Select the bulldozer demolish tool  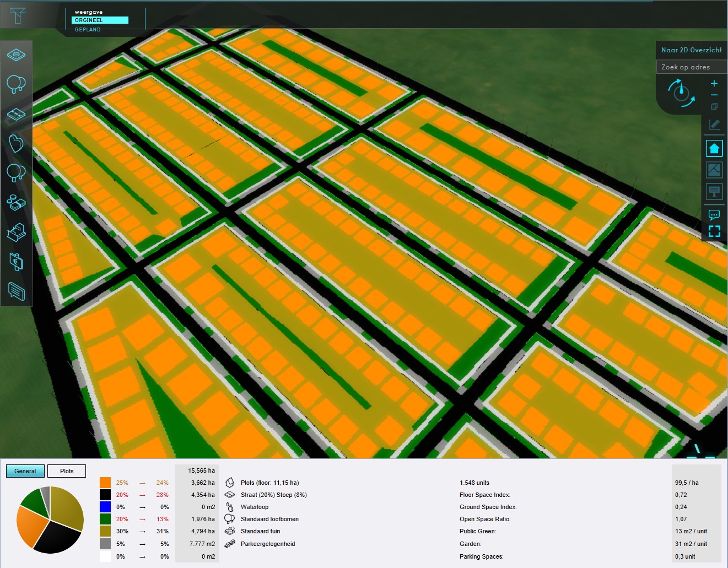[16, 232]
